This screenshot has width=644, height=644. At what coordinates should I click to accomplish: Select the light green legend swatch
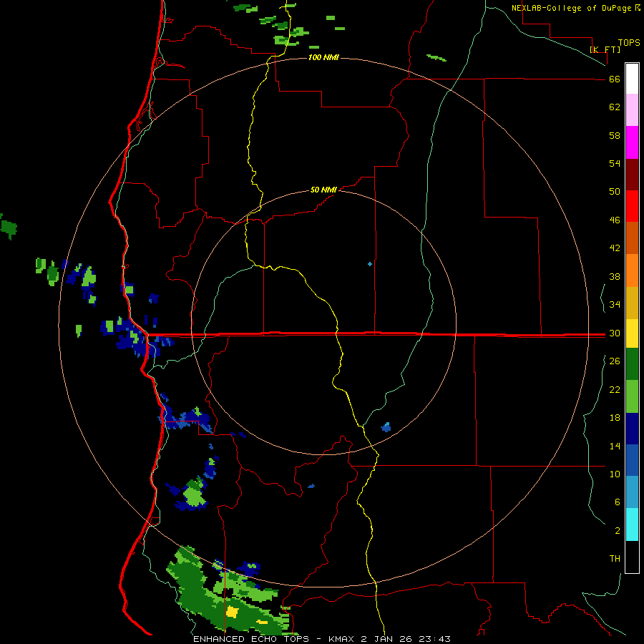click(632, 396)
